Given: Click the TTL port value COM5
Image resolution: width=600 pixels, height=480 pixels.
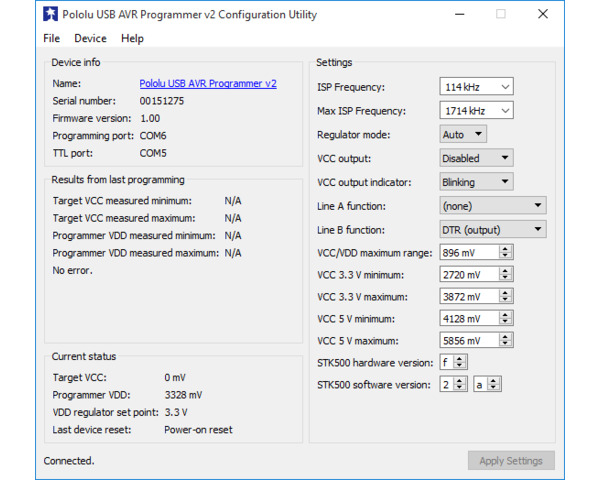Looking at the screenshot, I should click(153, 153).
